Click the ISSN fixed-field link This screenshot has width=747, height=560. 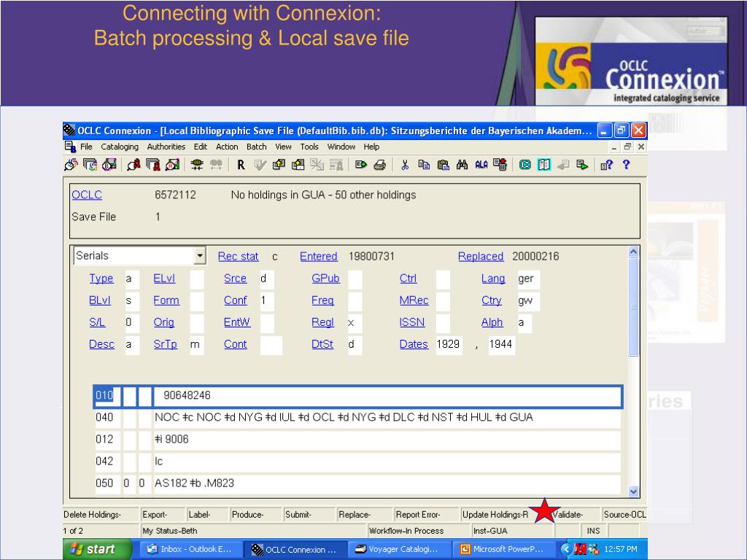pyautogui.click(x=412, y=322)
